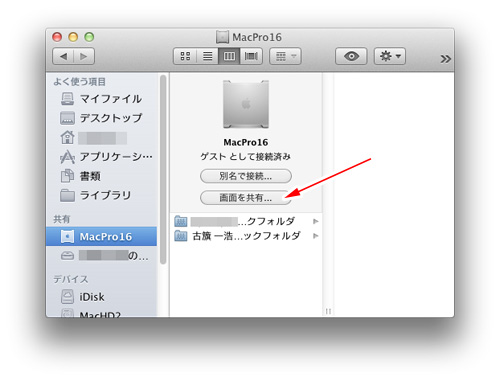The width and height of the screenshot is (500, 381).
Task: Select the 古籏 一浩 public folder row
Action: (246, 236)
